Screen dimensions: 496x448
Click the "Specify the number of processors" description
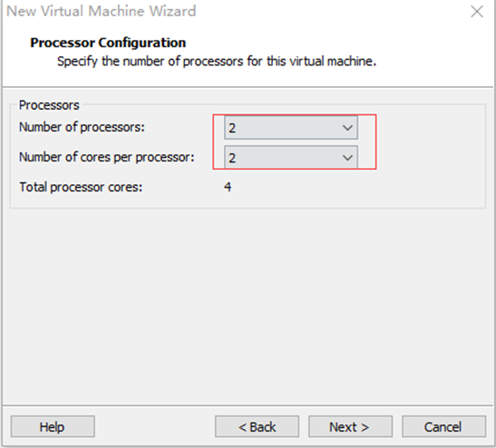[217, 62]
